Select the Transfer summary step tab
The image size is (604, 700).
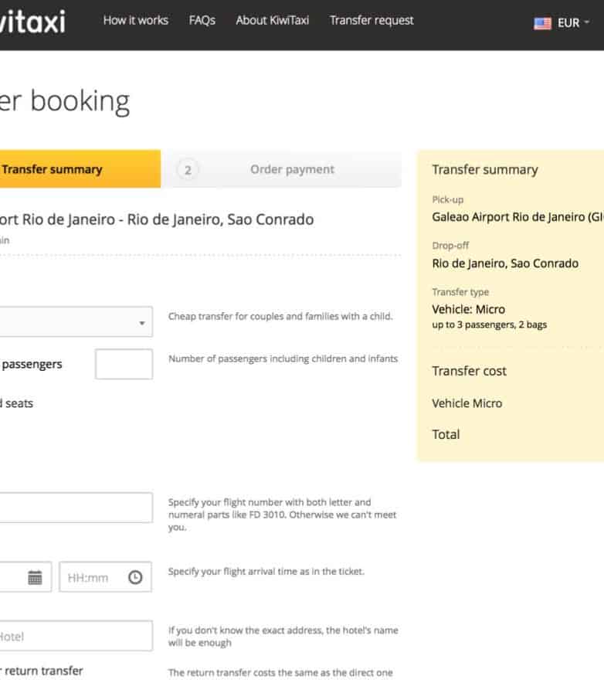(77, 169)
